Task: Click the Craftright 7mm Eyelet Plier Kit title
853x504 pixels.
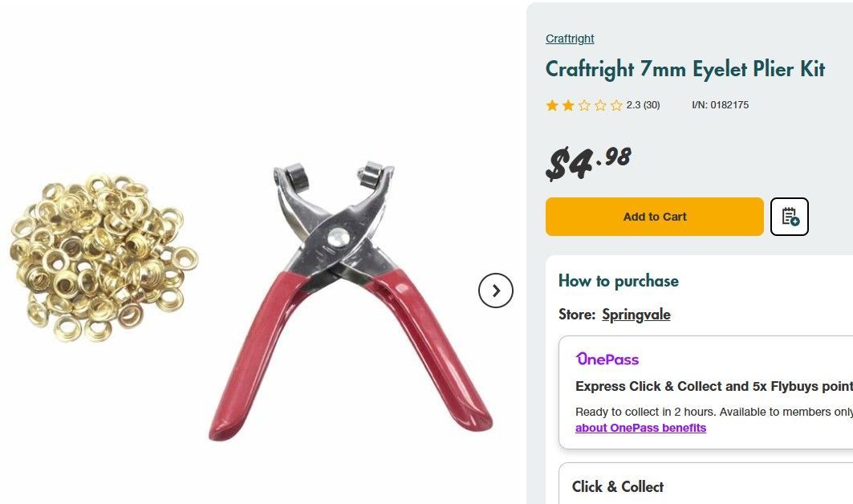Action: tap(685, 70)
